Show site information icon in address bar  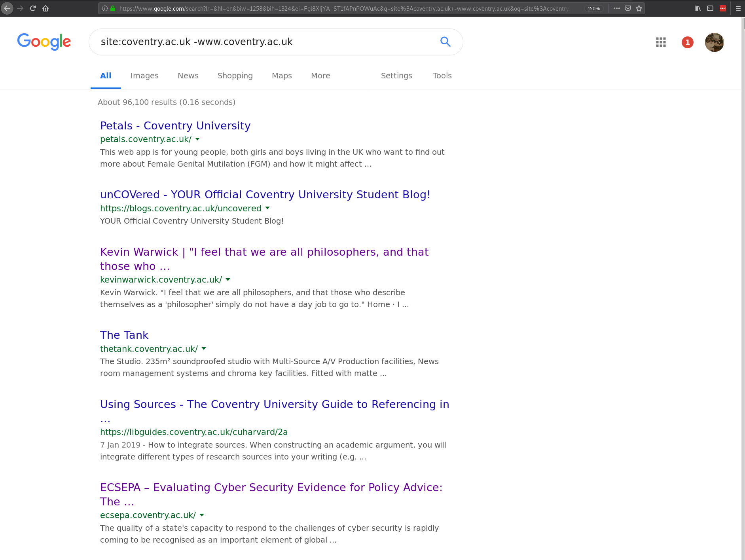point(105,8)
